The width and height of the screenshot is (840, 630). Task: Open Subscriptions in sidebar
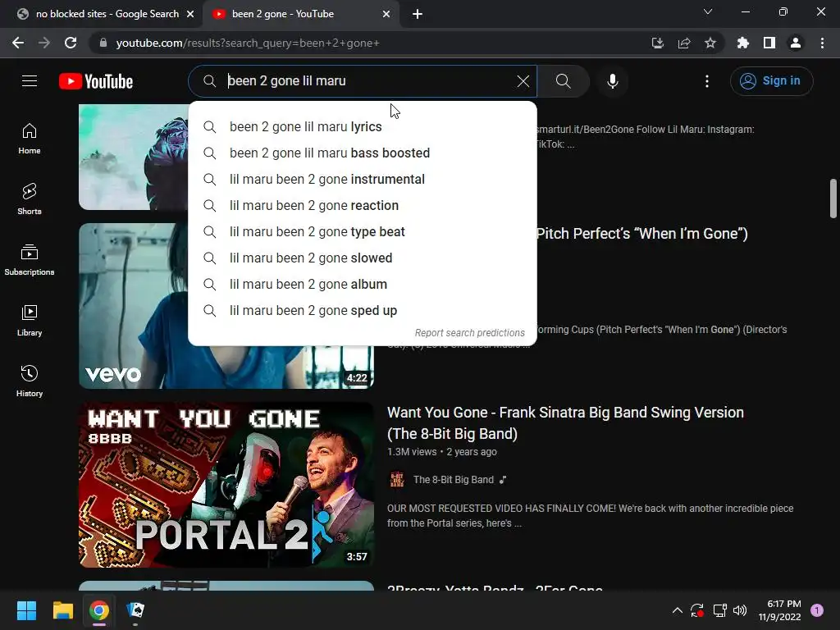point(30,260)
